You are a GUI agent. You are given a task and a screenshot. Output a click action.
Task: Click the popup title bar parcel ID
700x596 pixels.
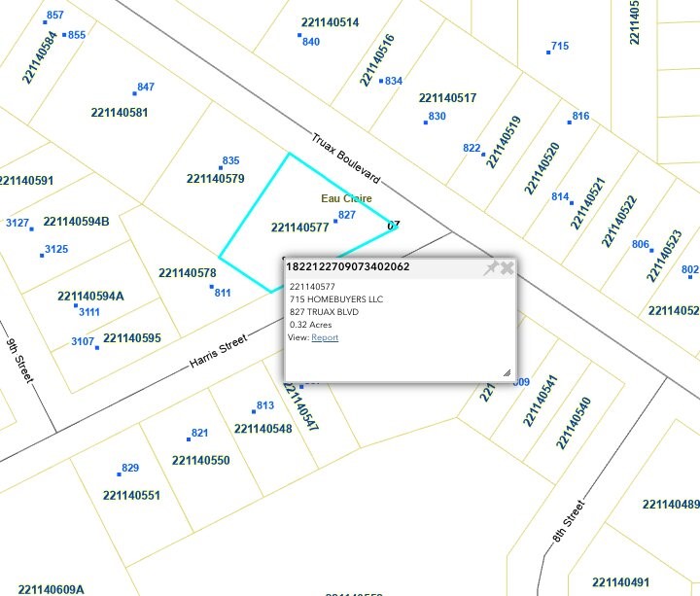[347, 266]
